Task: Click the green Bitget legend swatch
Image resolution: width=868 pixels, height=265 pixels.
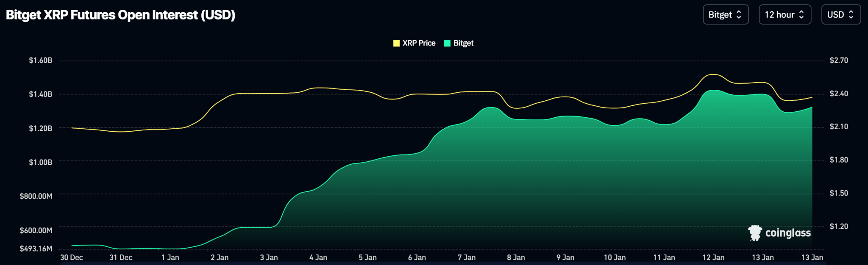Action: [447, 43]
